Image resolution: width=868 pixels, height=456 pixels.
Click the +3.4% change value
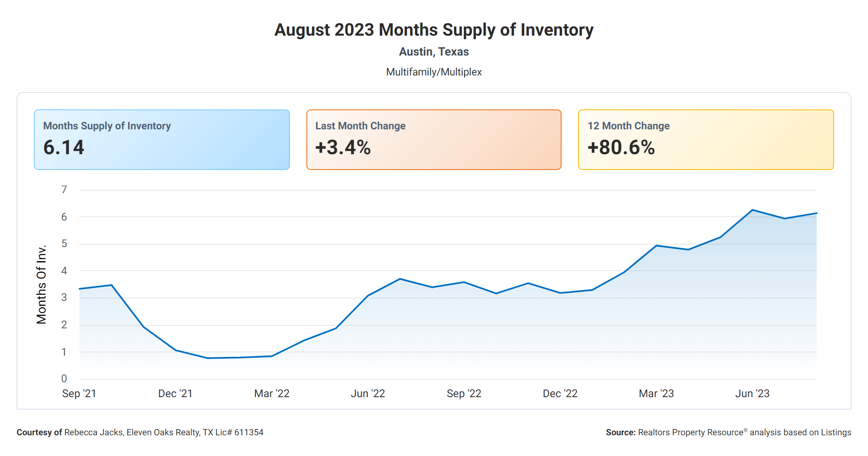point(343,148)
